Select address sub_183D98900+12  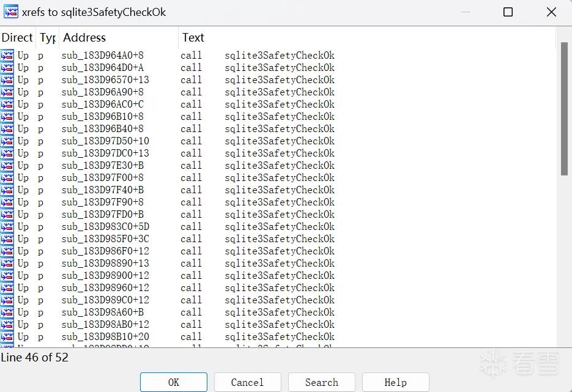point(105,276)
